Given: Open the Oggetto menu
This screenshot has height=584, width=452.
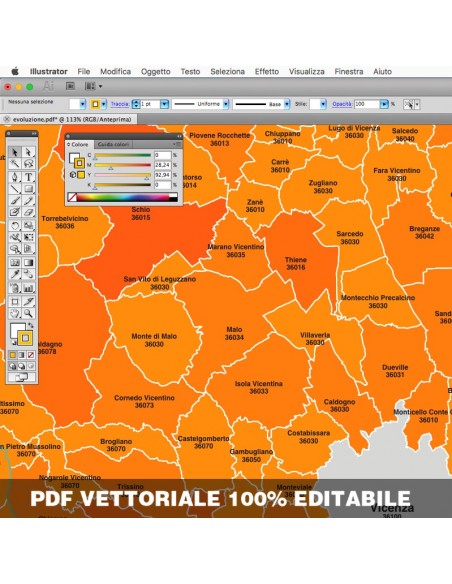Looking at the screenshot, I should [x=156, y=72].
